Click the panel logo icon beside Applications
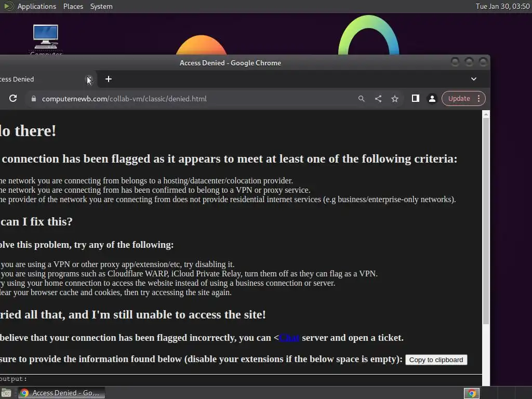Viewport: 532px width, 399px height. pos(8,6)
